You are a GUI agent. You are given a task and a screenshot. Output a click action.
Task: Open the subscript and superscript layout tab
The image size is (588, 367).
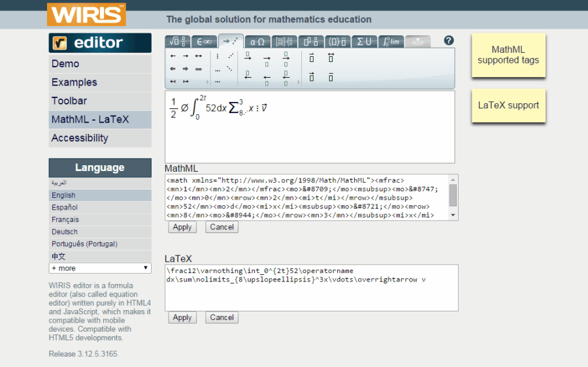[x=311, y=41]
